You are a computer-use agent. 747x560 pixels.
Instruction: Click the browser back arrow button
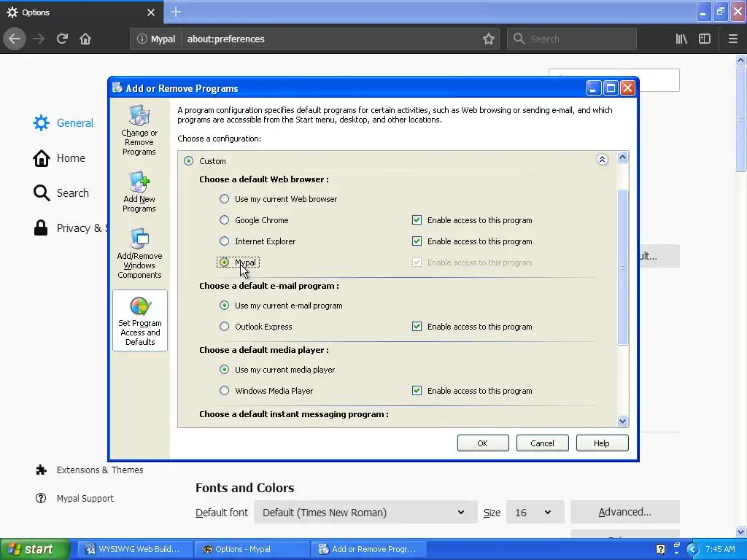15,39
